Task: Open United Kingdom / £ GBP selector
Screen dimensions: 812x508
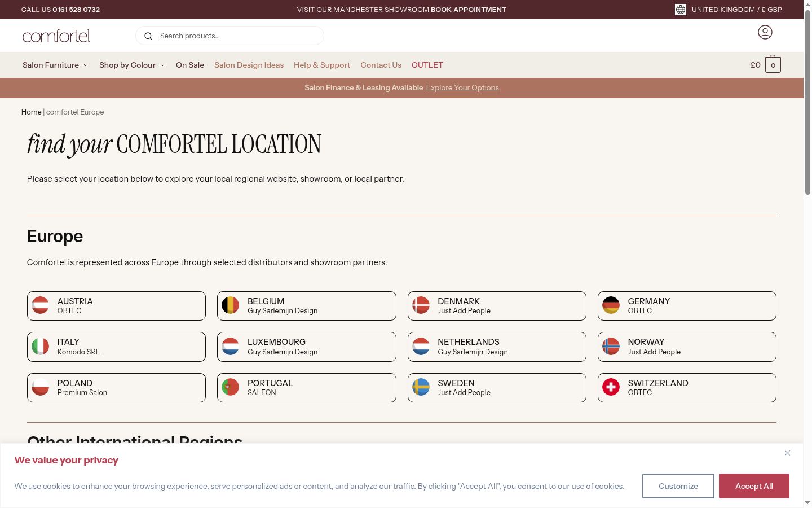Action: tap(736, 10)
